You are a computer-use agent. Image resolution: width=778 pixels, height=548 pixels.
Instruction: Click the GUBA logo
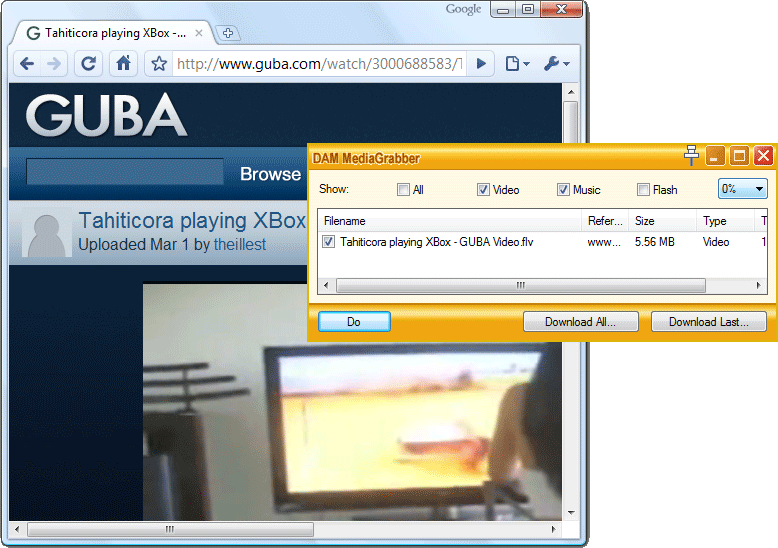[x=107, y=115]
